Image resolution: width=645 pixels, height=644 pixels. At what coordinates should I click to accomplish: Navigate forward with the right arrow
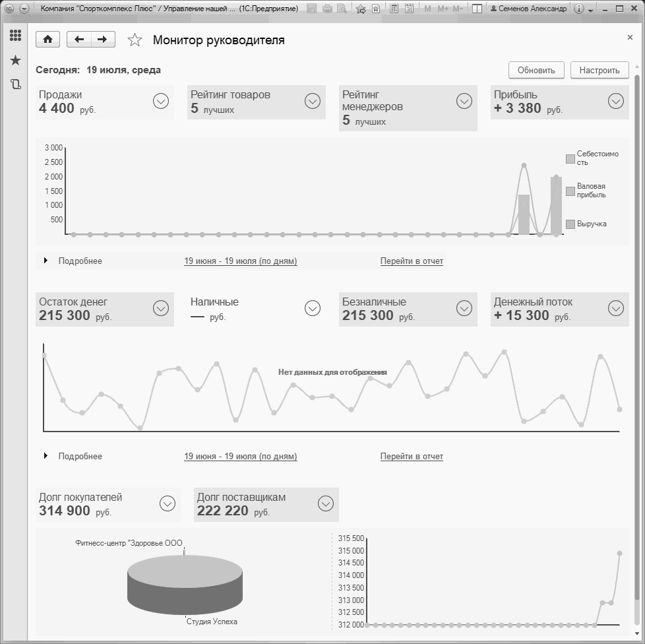tap(103, 40)
